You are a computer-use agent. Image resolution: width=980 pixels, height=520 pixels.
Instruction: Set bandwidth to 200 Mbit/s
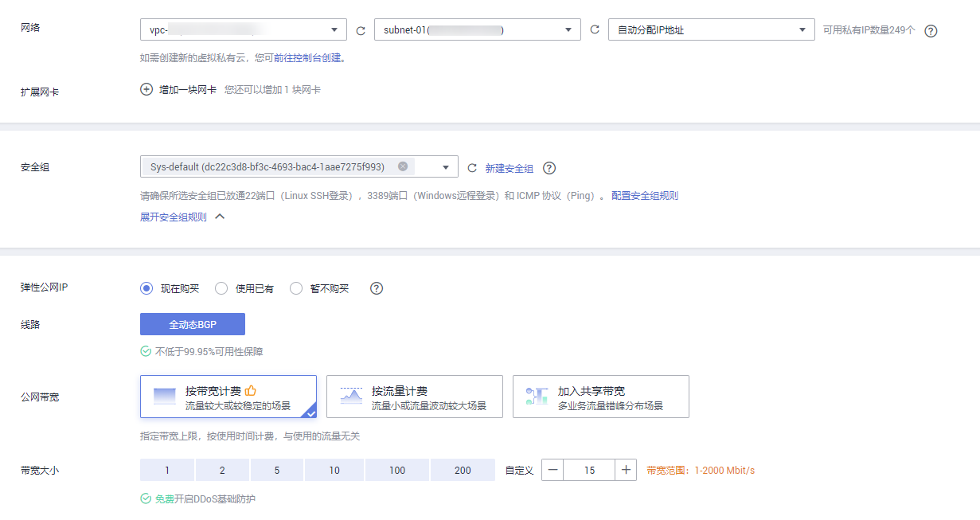pos(463,470)
